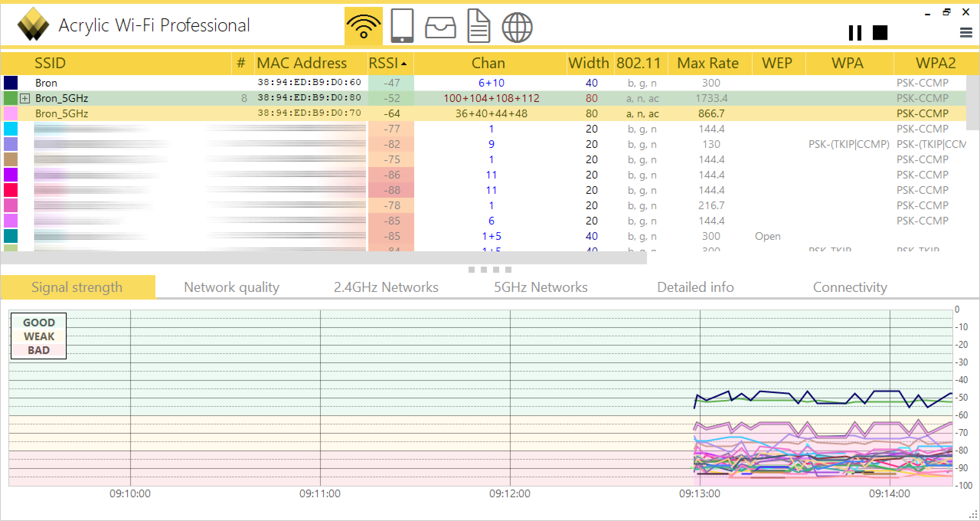Open the document report icon
The image size is (980, 521).
point(479,26)
